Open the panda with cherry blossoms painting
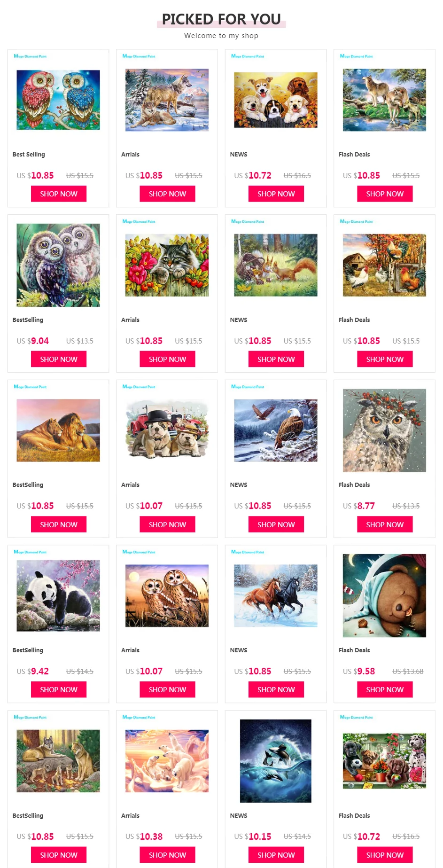443x868 pixels. 58,595
